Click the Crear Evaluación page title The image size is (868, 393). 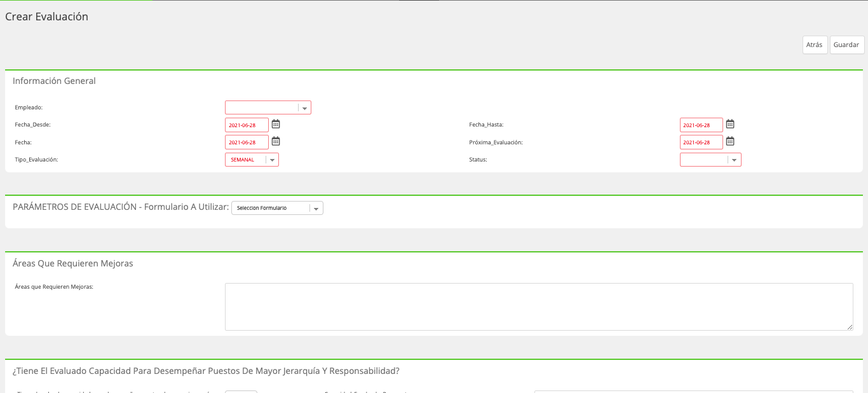pos(46,17)
